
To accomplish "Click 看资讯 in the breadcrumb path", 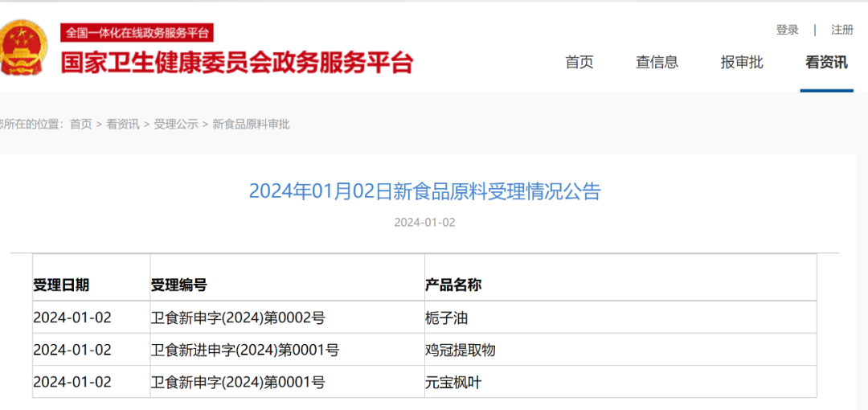I will [123, 124].
